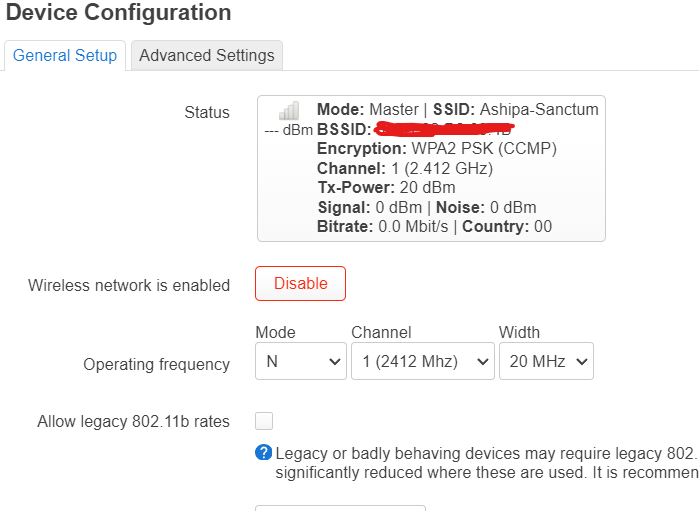Click the signal strength bars icon
This screenshot has height=511, width=699.
289,111
